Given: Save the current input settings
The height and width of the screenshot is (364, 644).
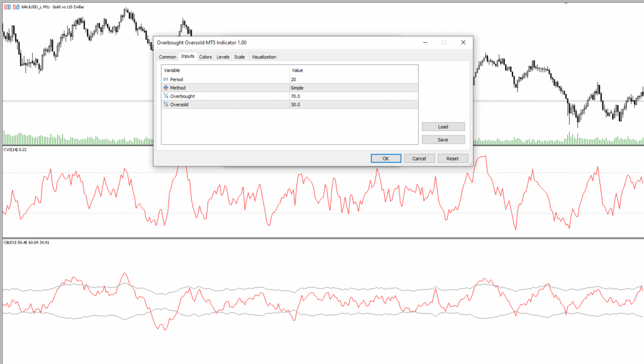Looking at the screenshot, I should click(443, 140).
